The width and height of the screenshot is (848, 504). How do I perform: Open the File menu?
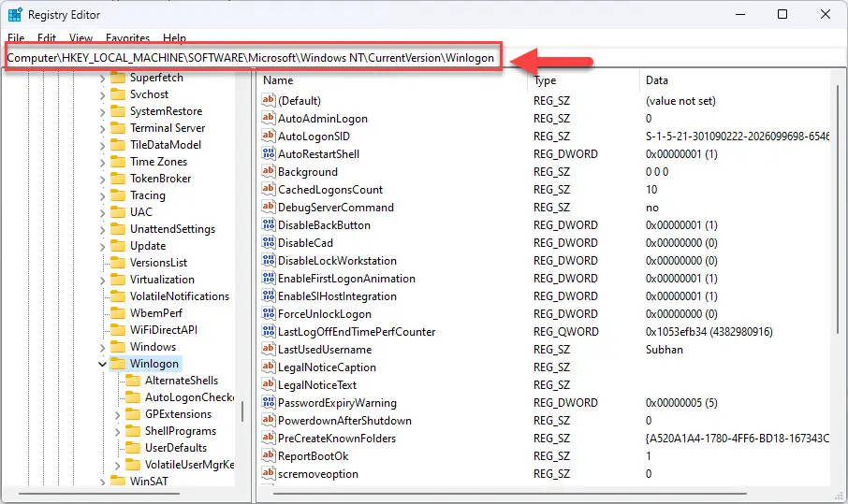pos(16,38)
